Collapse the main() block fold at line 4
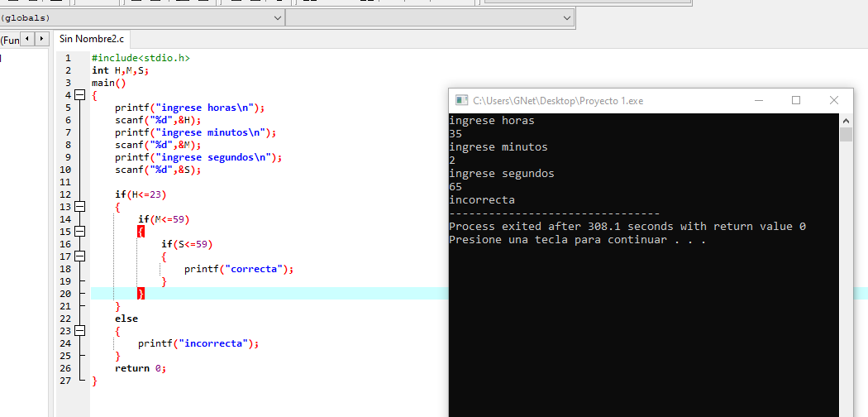Viewport: 868px width, 417px height. (79, 95)
